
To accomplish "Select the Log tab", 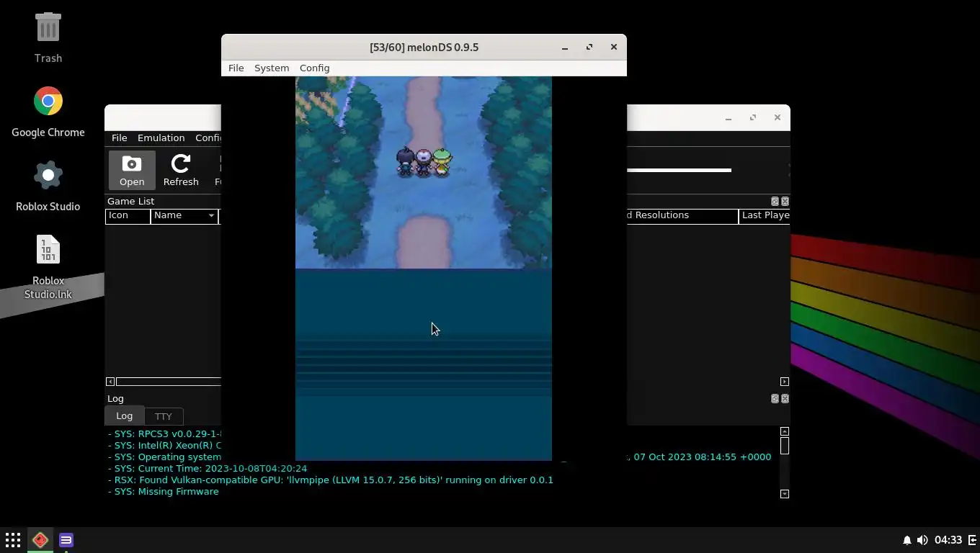I will (x=124, y=415).
